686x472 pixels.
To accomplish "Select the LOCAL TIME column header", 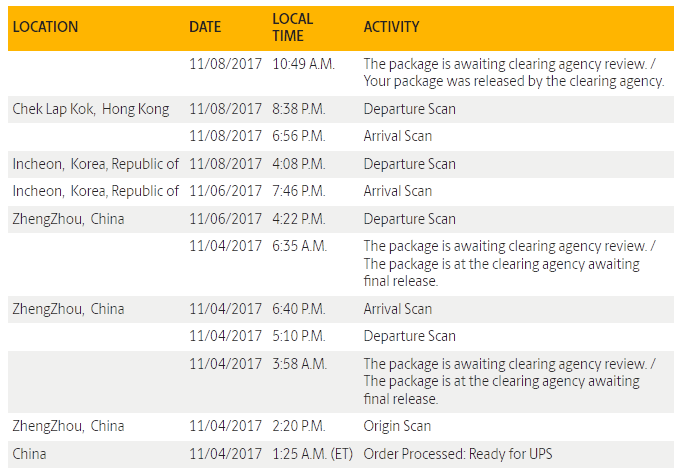I will click(x=292, y=27).
